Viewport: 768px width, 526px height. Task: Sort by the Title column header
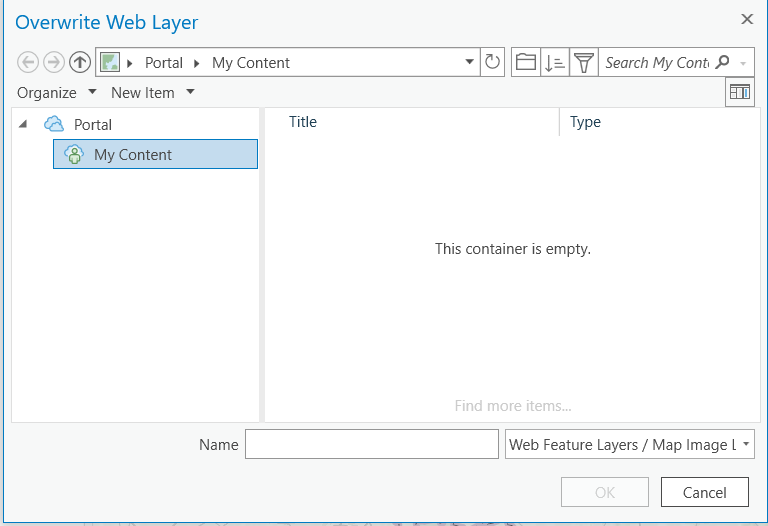pos(303,122)
